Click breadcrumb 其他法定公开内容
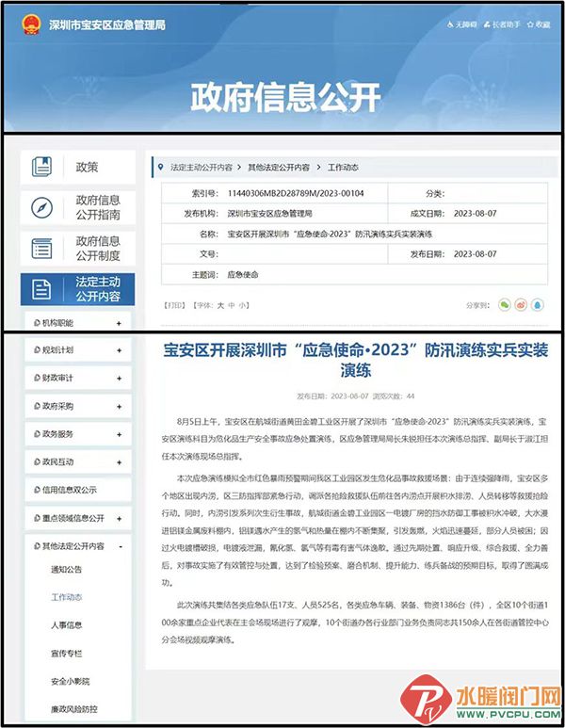Viewport: 565px width, 728px height. 279,167
